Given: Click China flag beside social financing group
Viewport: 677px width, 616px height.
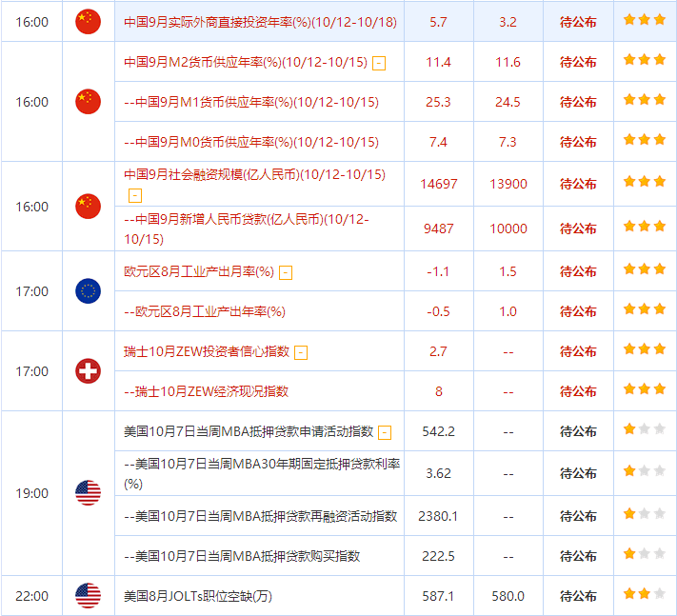Looking at the screenshot, I should pos(88,206).
